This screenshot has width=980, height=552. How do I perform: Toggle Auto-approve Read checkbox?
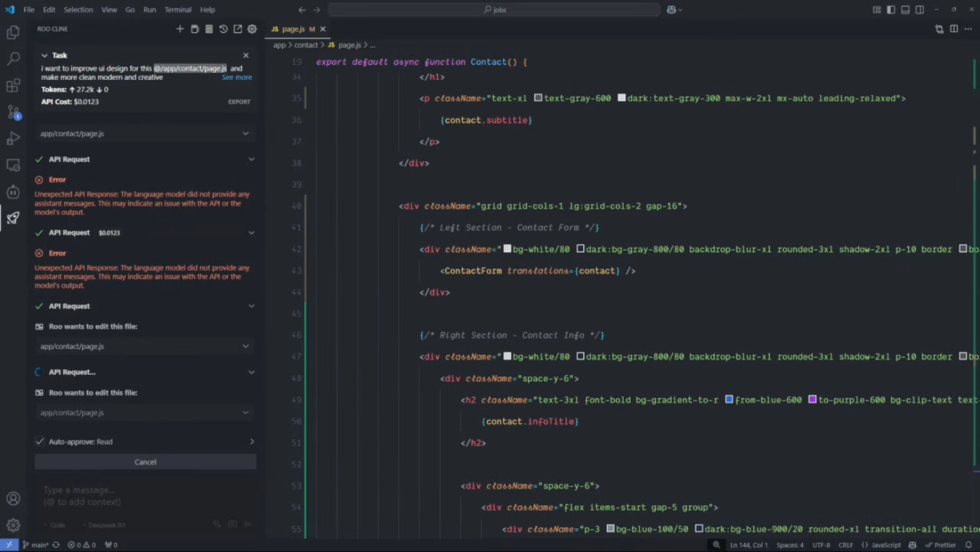(x=40, y=441)
